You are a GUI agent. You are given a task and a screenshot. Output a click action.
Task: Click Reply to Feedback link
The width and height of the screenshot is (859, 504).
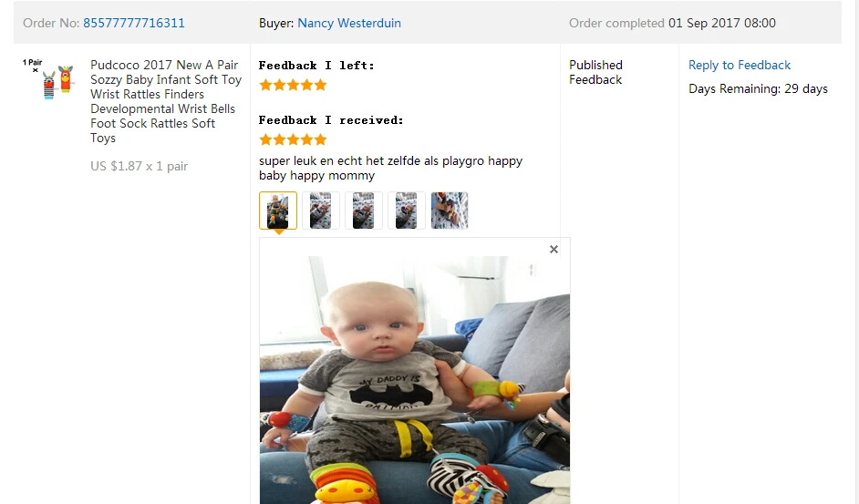pyautogui.click(x=740, y=66)
